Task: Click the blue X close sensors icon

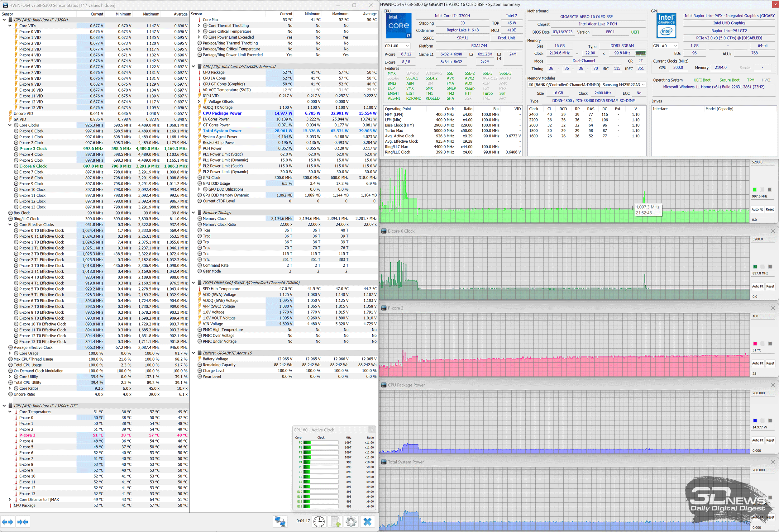Action: (x=367, y=522)
